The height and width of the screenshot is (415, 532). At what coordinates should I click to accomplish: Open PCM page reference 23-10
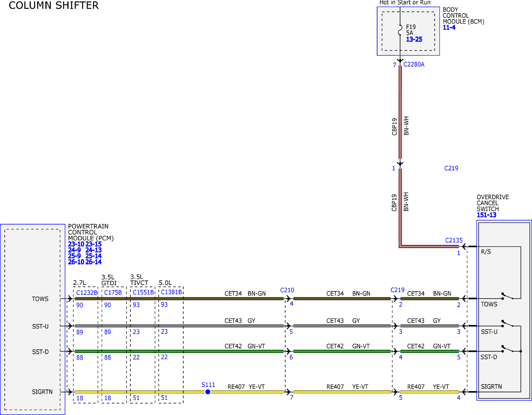76,244
